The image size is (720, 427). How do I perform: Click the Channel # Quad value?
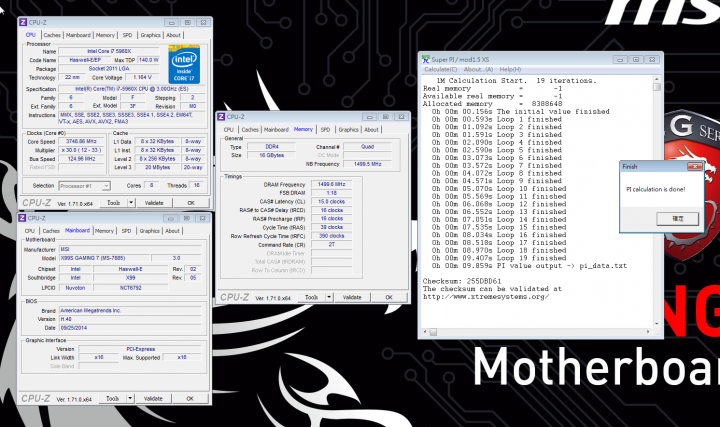pos(367,146)
